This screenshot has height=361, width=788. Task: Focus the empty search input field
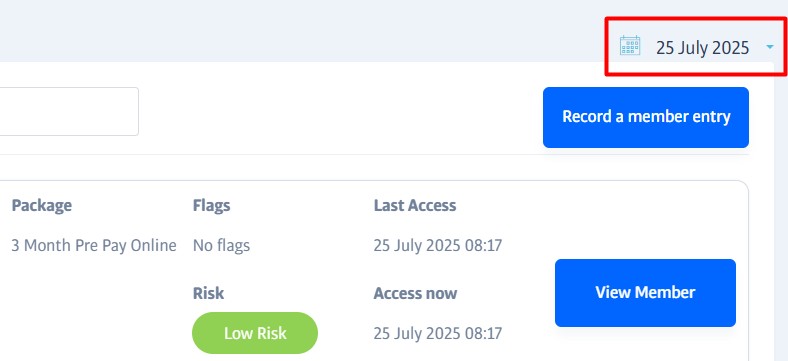pyautogui.click(x=69, y=111)
